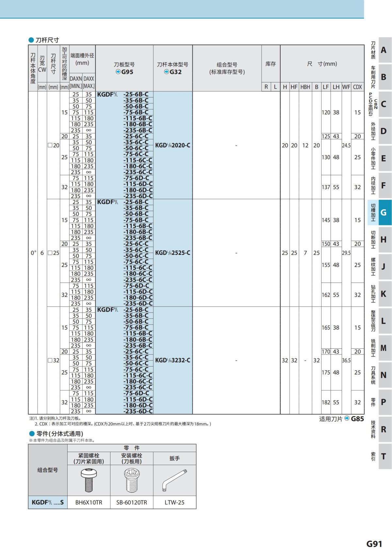
Task: Go to section tab T 索引
Action: (x=380, y=456)
